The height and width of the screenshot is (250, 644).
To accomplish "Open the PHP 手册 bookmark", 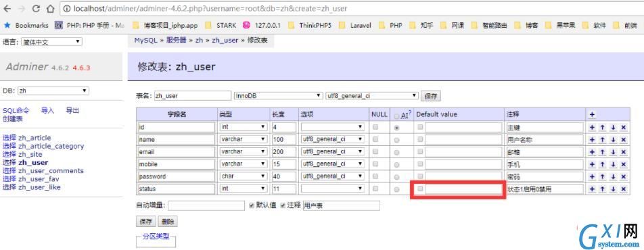I will click(89, 26).
